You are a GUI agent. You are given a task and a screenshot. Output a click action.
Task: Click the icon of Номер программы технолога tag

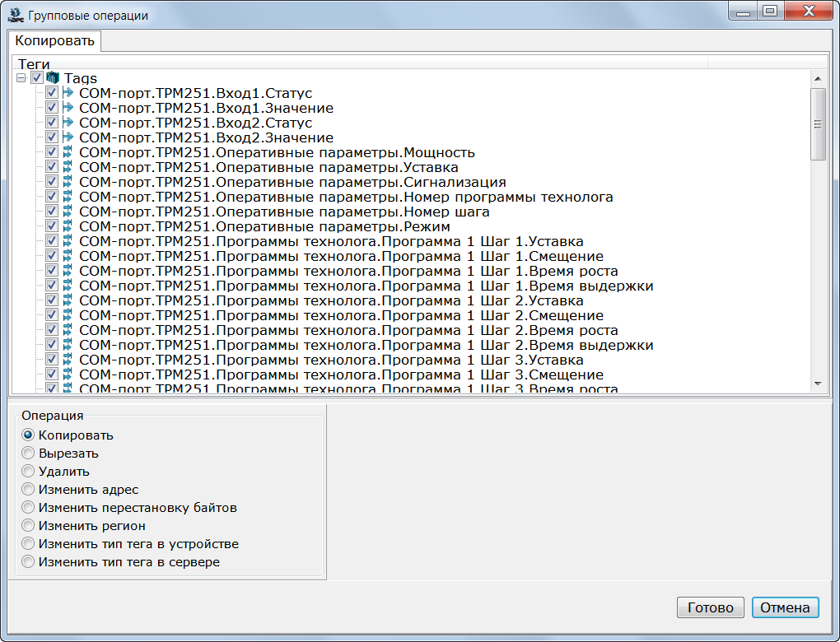click(68, 197)
